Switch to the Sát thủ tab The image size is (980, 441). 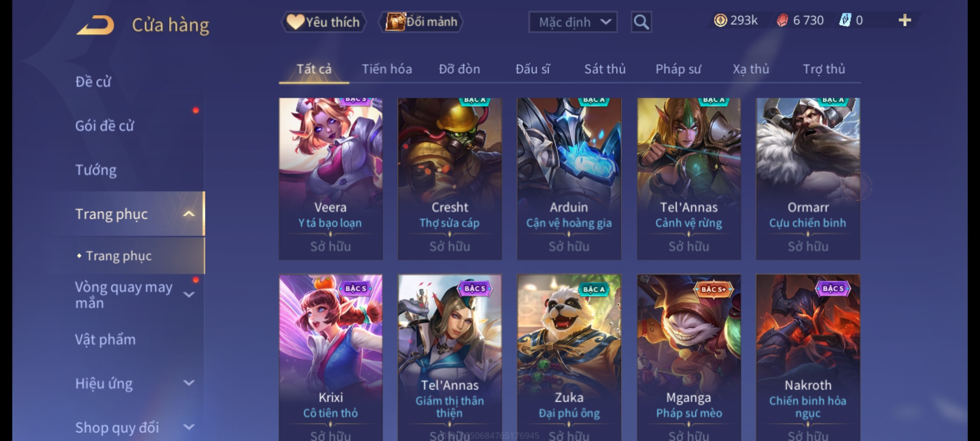(605, 69)
